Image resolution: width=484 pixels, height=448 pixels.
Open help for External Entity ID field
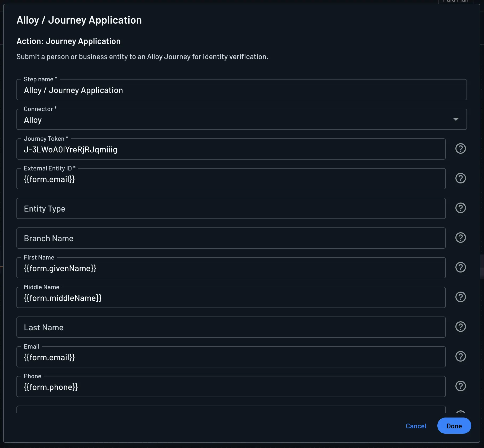460,178
